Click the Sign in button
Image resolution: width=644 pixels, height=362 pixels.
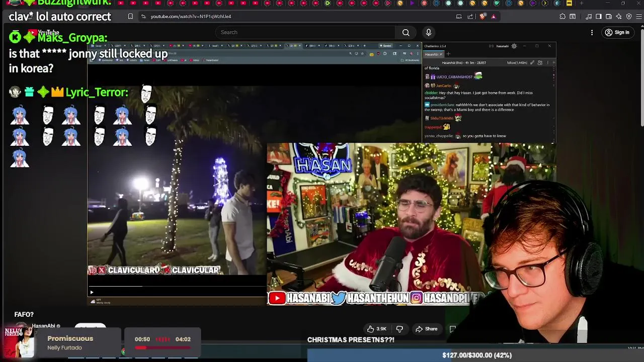tap(617, 32)
